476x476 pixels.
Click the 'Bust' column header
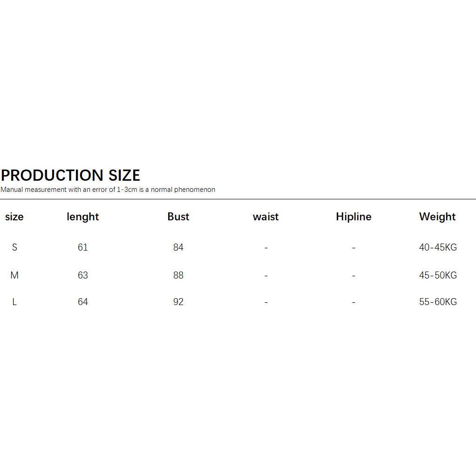tap(178, 217)
